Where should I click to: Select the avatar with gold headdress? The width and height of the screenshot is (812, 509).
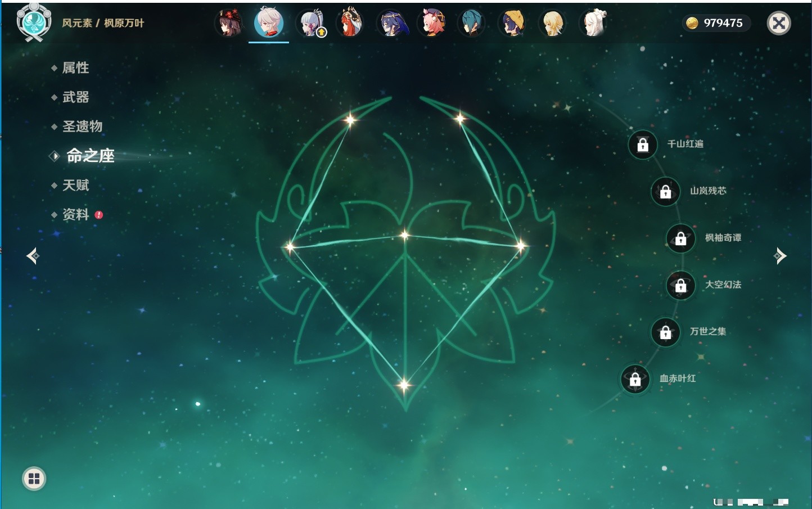[x=512, y=23]
